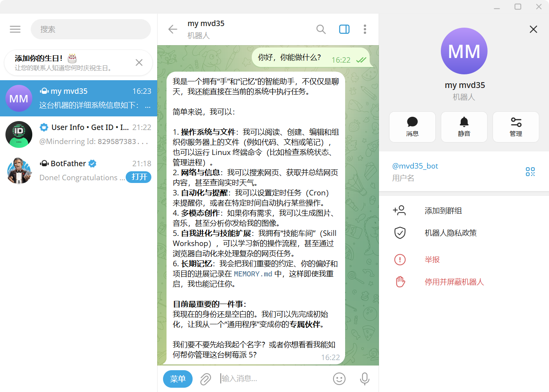Screen dimensions: 549x392
Task: Show QR code for @mvd35_bot
Action: point(530,172)
